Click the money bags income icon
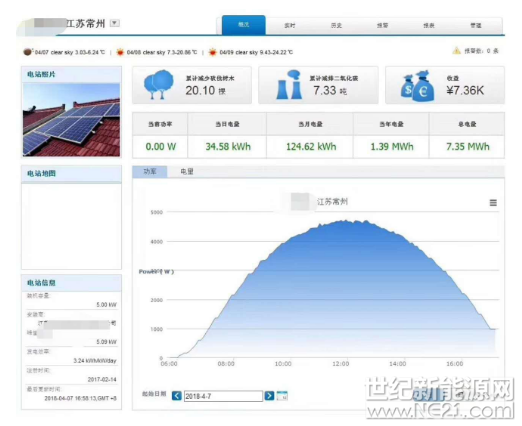 coord(417,86)
